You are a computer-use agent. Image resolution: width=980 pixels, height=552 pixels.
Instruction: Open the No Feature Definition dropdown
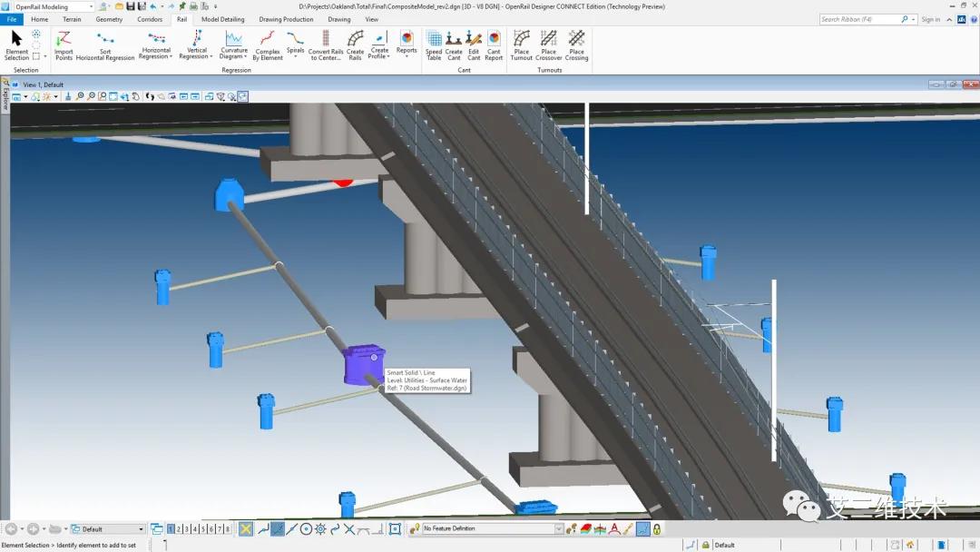(558, 529)
